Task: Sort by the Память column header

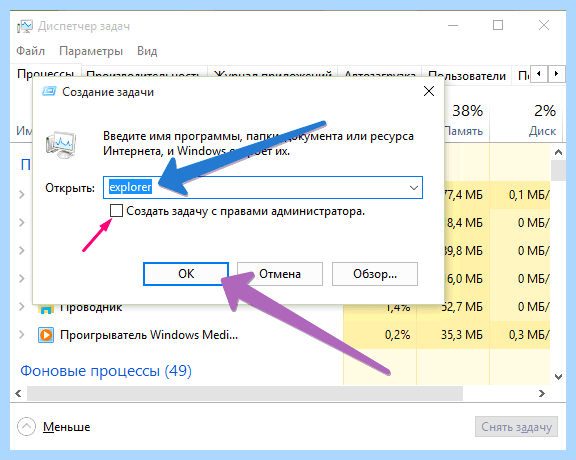Action: [x=464, y=131]
